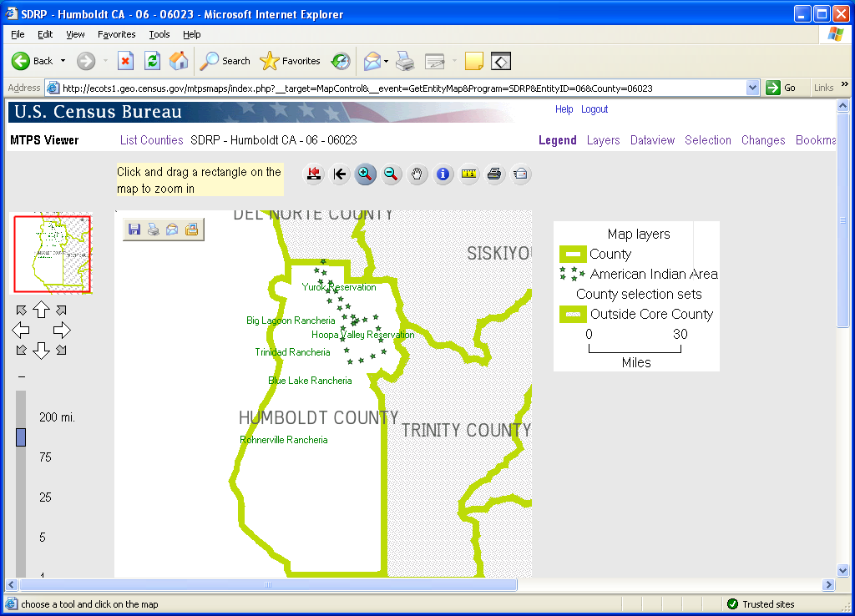This screenshot has width=855, height=616.
Task: Click the full extent map tool icon
Action: [314, 174]
